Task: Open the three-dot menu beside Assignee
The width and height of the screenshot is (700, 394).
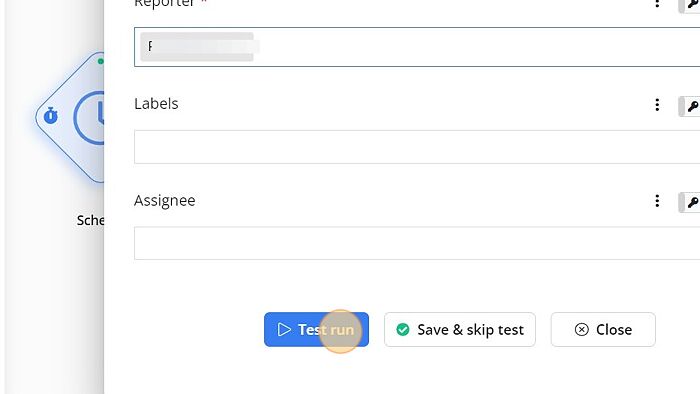Action: pos(657,201)
